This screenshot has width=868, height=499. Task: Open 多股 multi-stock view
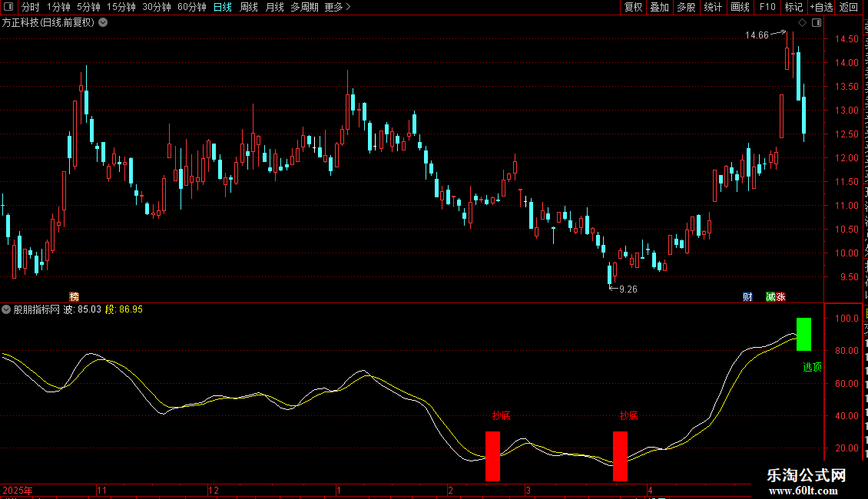click(687, 7)
